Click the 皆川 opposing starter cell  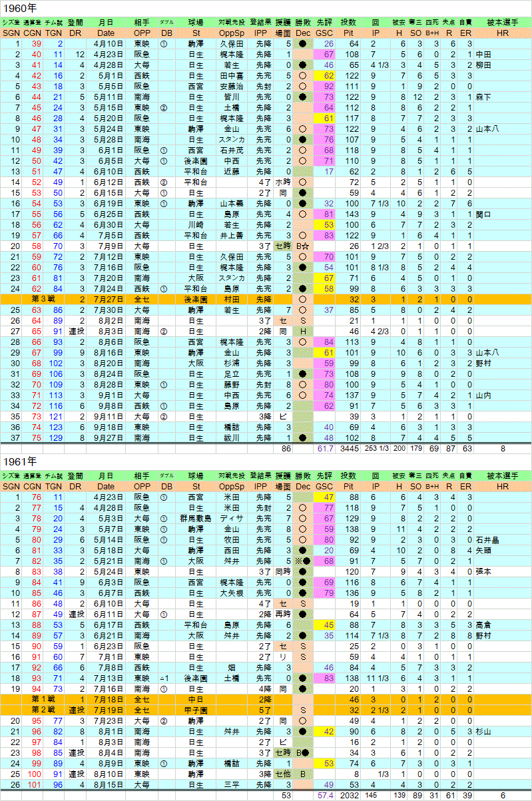(232, 97)
